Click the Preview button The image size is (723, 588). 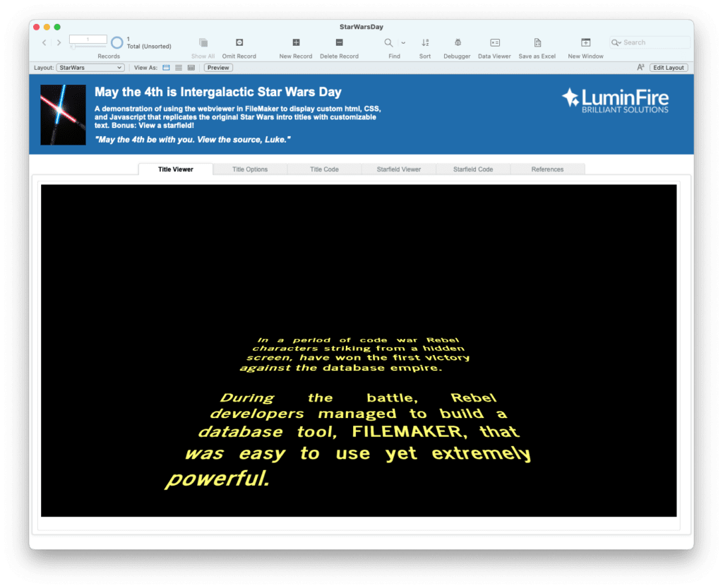pos(218,68)
